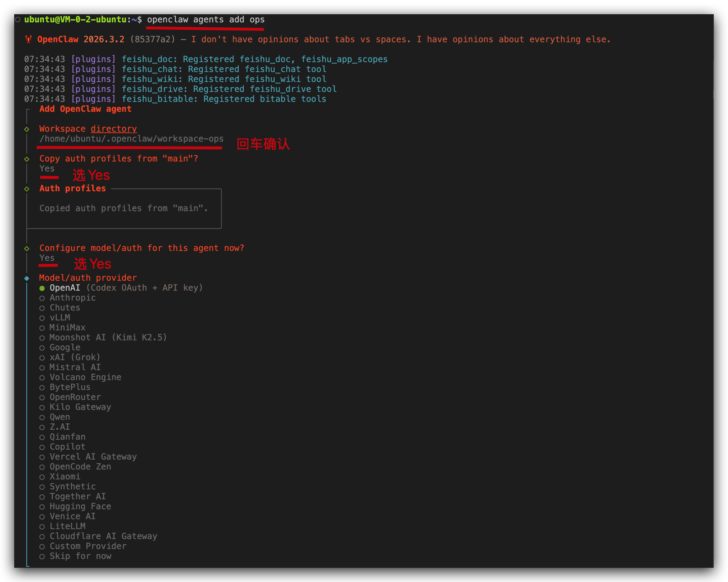
Task: Click the lobster OpenClaw logo icon
Action: click(x=29, y=39)
